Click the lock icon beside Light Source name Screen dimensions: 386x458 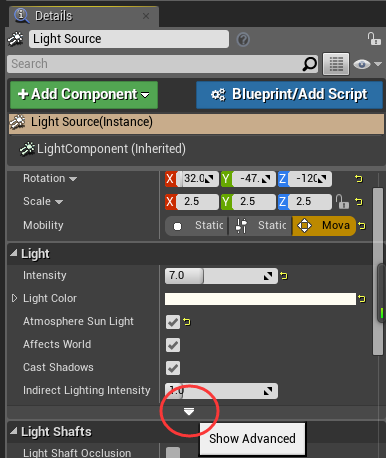coord(374,39)
